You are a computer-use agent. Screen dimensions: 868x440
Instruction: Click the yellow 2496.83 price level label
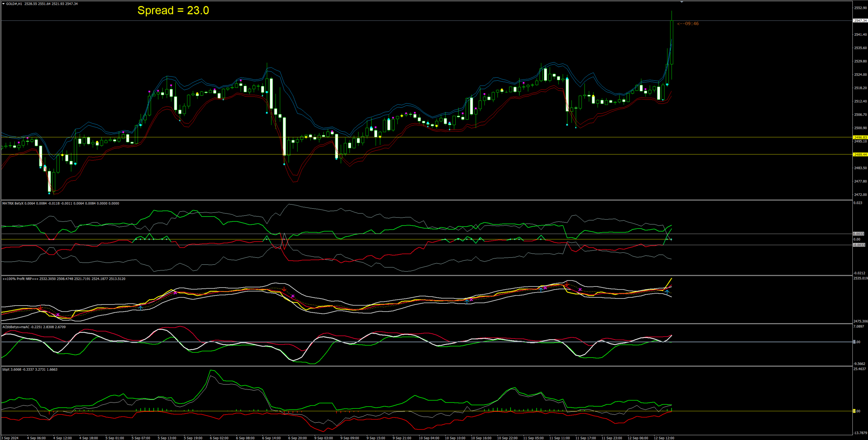coord(860,137)
